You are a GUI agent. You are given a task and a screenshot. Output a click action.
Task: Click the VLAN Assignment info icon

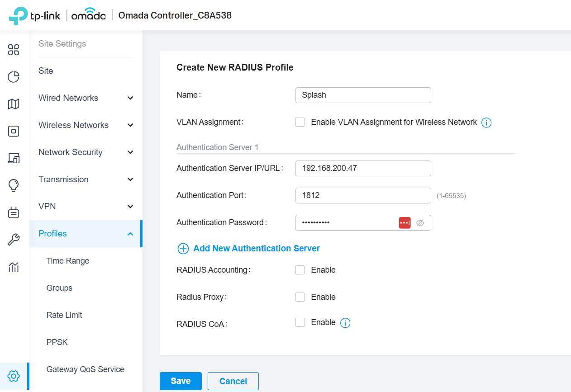486,123
